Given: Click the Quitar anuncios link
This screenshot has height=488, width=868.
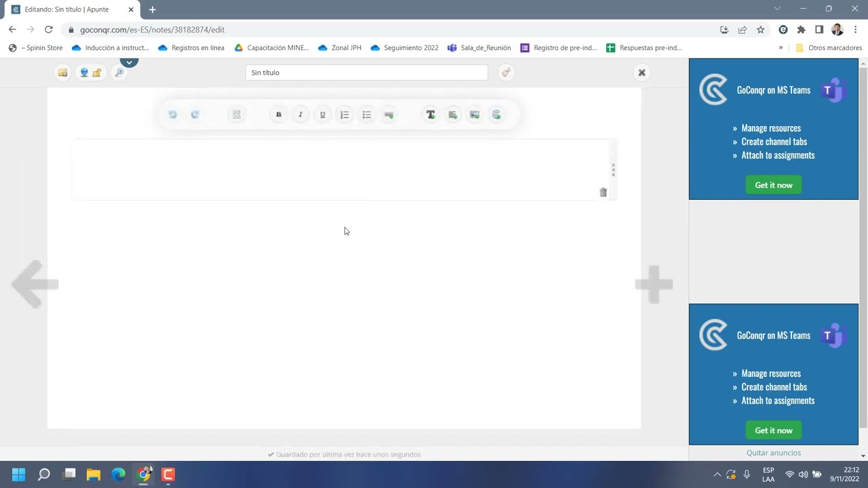Looking at the screenshot, I should click(773, 453).
